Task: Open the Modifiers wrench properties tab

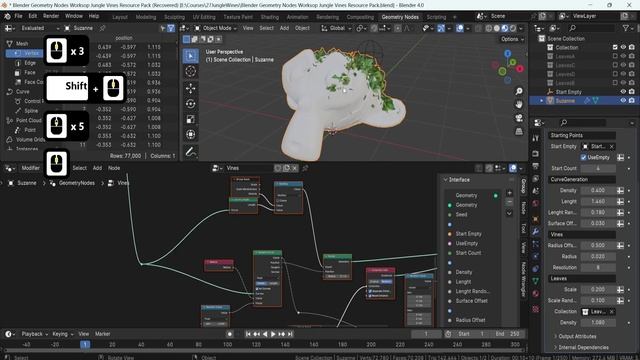Action: pyautogui.click(x=536, y=231)
